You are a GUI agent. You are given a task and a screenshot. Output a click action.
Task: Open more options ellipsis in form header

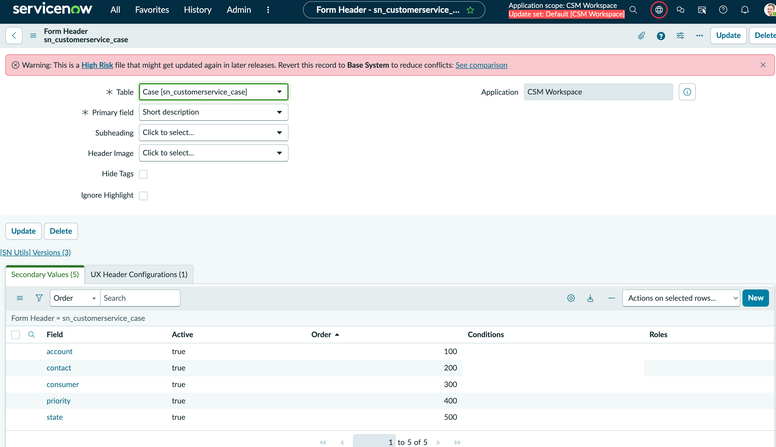699,36
